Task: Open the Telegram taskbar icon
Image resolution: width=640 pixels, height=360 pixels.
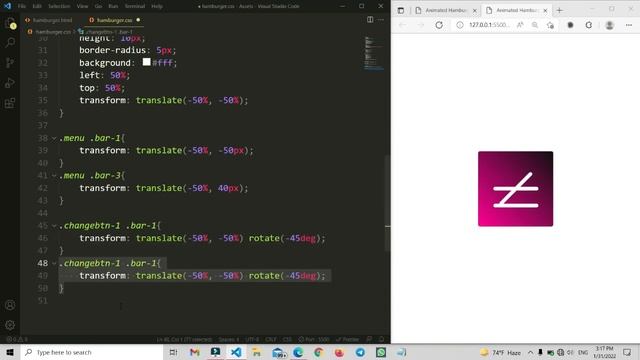Action: (360, 352)
